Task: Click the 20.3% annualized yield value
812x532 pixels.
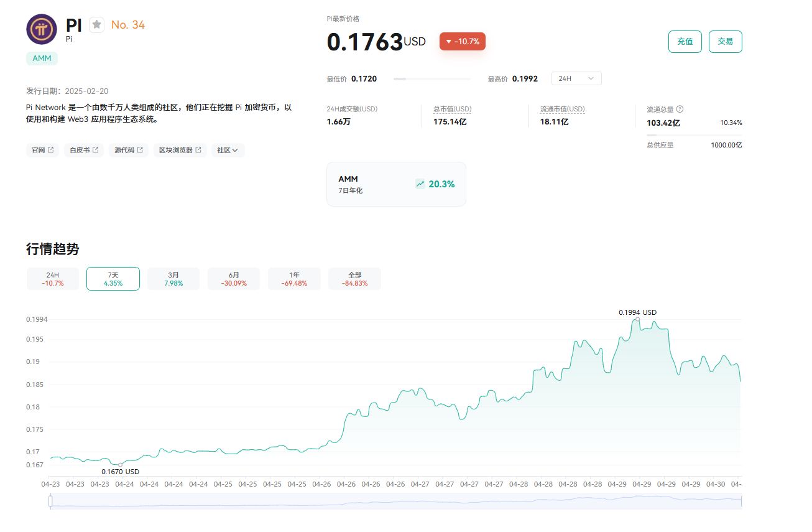Action: coord(441,184)
